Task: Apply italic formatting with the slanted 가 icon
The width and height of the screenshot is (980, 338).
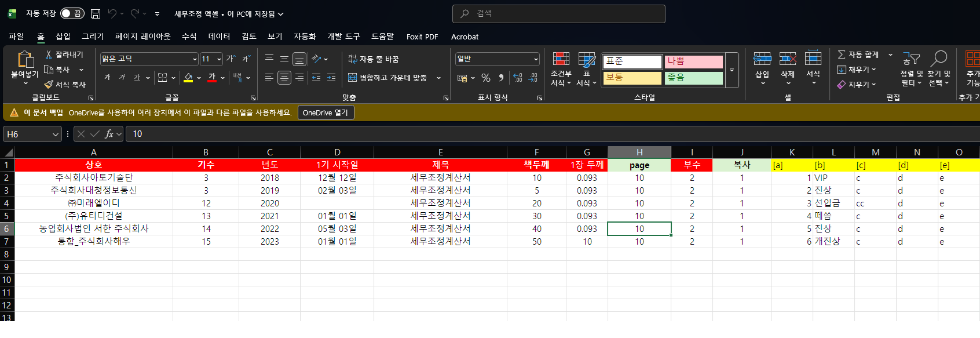Action: tap(122, 78)
